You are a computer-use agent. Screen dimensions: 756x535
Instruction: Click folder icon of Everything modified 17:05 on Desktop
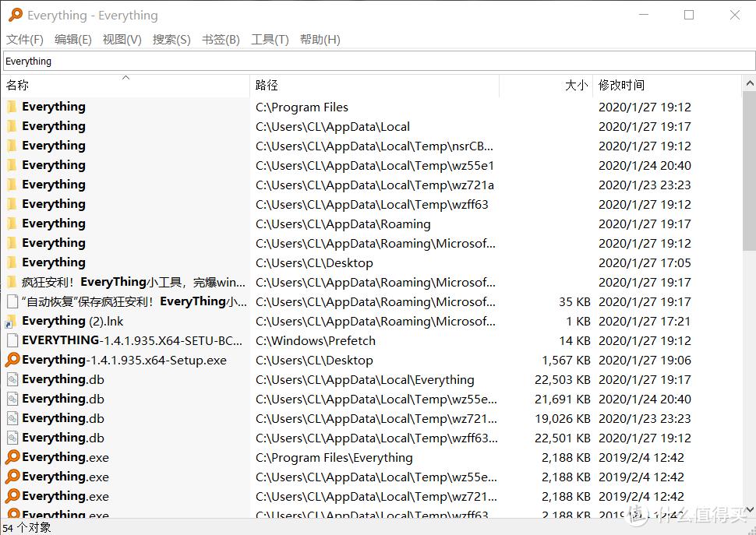12,262
